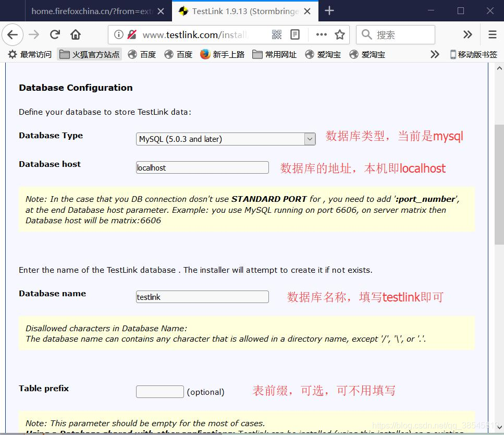Open the 常用网址 bookmark folder

click(x=274, y=54)
